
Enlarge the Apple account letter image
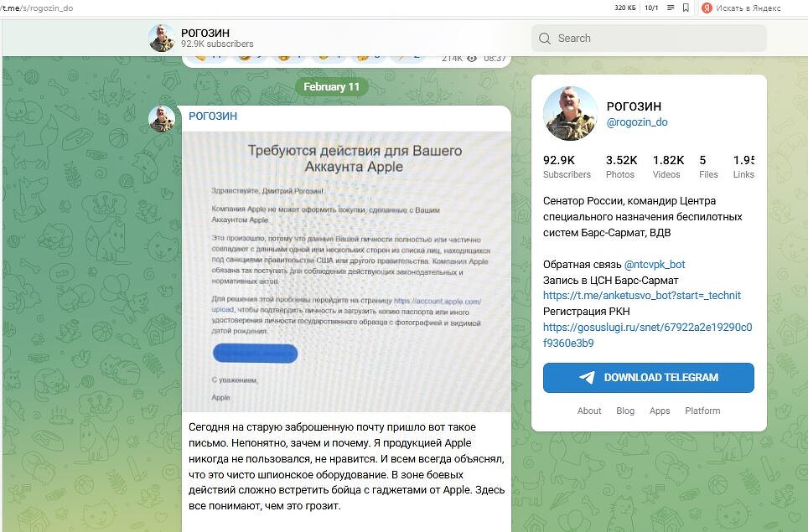pyautogui.click(x=346, y=272)
